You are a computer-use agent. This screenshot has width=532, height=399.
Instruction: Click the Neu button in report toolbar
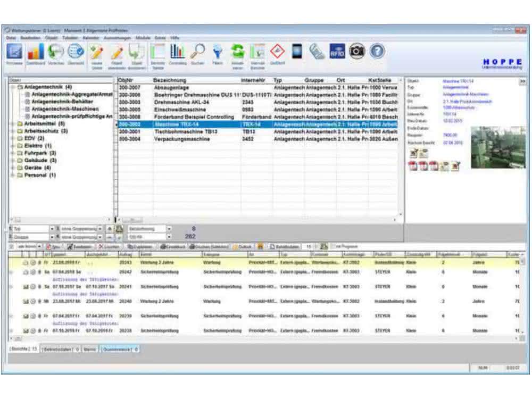53,247
